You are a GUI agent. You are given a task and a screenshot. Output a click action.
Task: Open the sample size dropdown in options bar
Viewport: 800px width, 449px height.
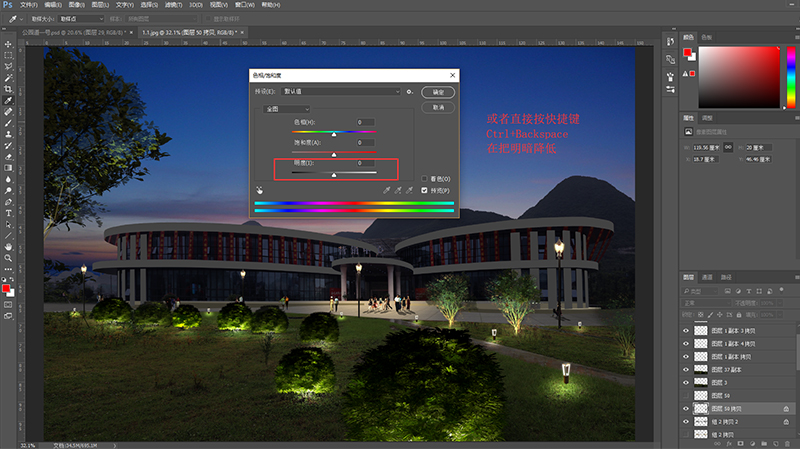pos(78,19)
